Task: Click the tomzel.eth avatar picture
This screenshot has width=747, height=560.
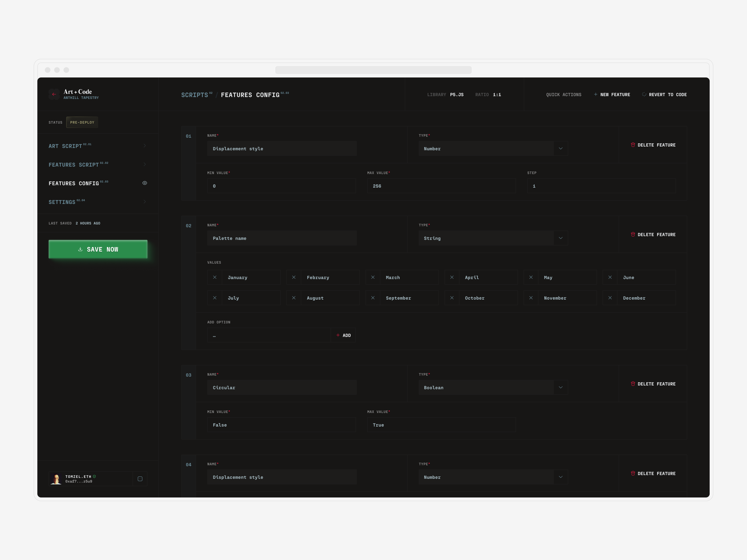Action: click(56, 479)
